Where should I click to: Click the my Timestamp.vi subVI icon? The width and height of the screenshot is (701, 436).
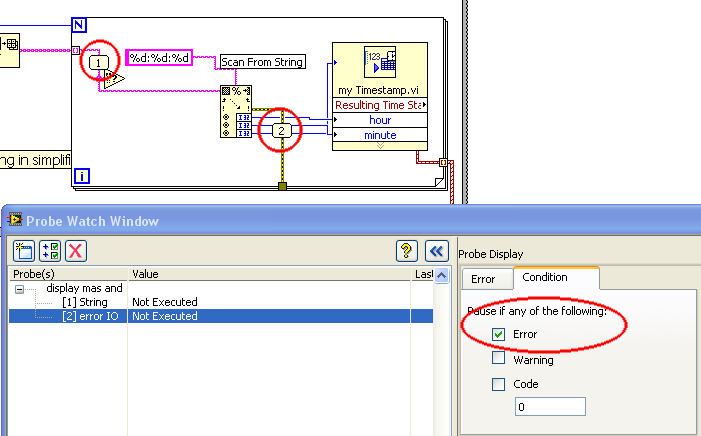tap(380, 62)
